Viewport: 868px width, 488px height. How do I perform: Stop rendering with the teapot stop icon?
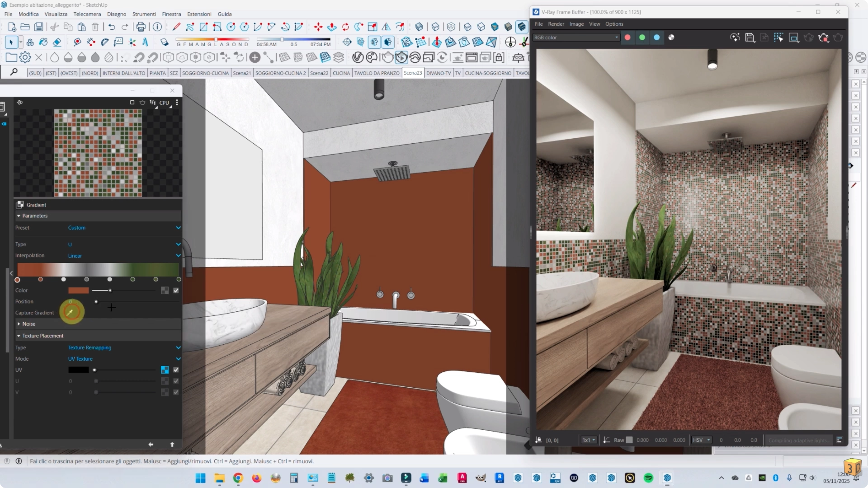pyautogui.click(x=824, y=38)
